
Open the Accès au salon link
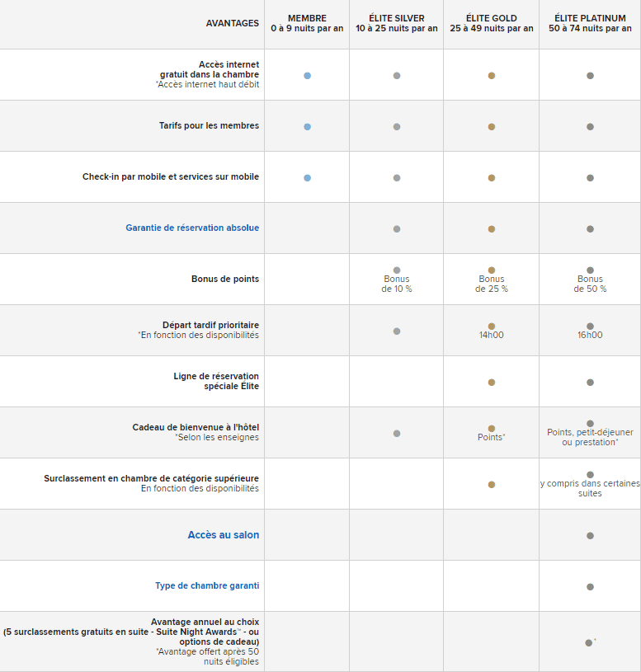coord(223,535)
